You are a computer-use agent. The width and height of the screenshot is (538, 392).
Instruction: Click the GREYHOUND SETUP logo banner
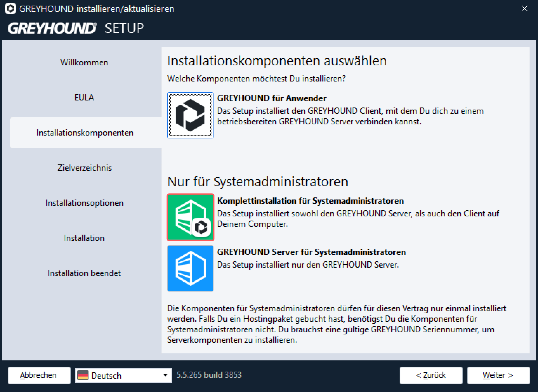[x=76, y=28]
